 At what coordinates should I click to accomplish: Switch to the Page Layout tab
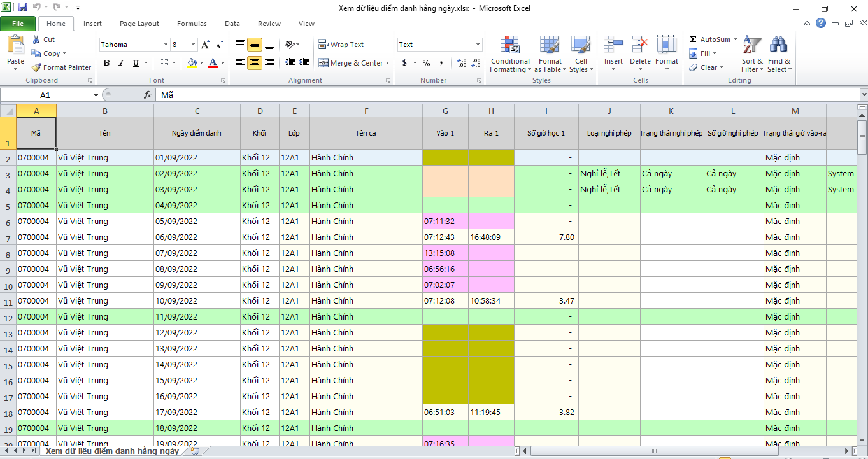point(139,24)
